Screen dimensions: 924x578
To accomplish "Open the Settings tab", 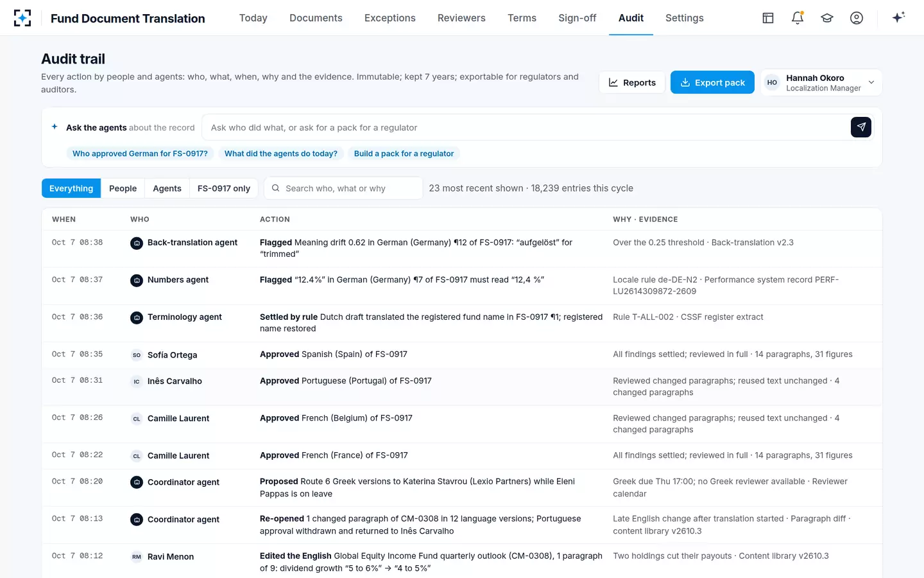I will pos(685,18).
